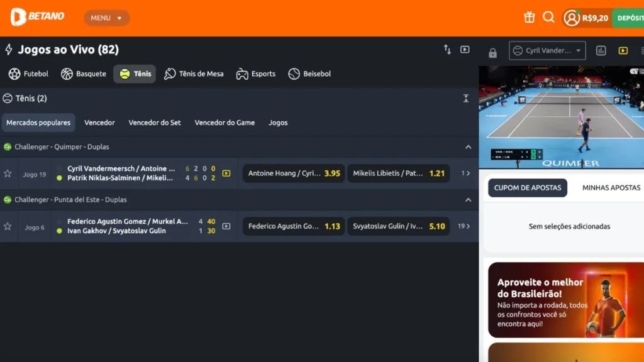Collapse Challenger Quimper Duplas section
The height and width of the screenshot is (362, 644).
(468, 147)
